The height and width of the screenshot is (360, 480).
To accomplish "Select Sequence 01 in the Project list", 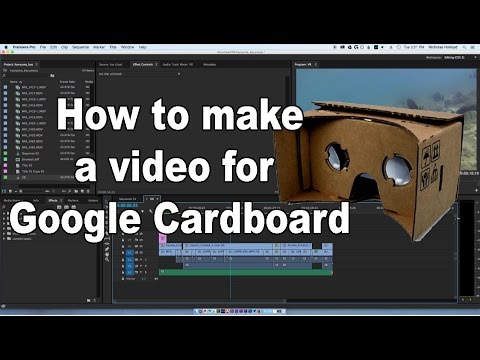I will click(x=31, y=153).
